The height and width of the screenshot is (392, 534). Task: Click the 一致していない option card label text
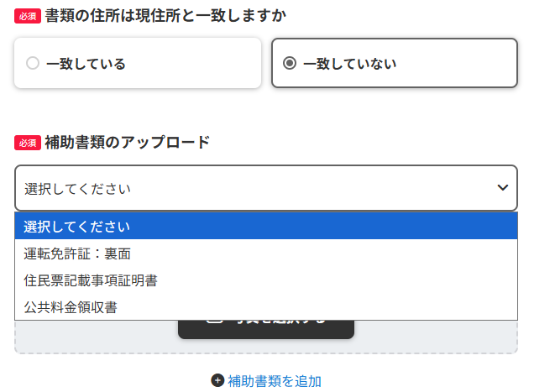[350, 64]
